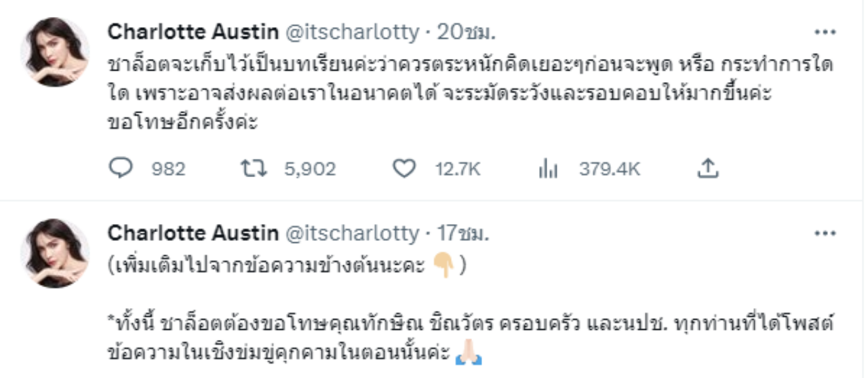Viewport: 868px width, 378px height.
Task: Retweet the first tweet using the retweet icon
Action: (254, 168)
